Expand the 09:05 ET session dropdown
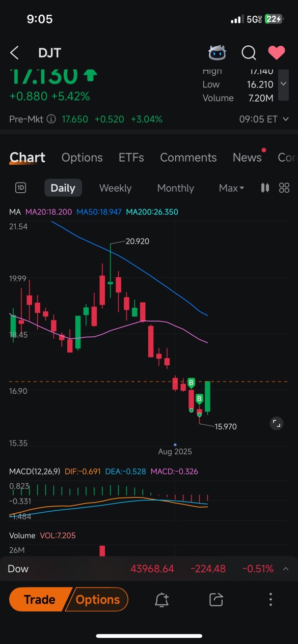The width and height of the screenshot is (298, 644). click(264, 119)
